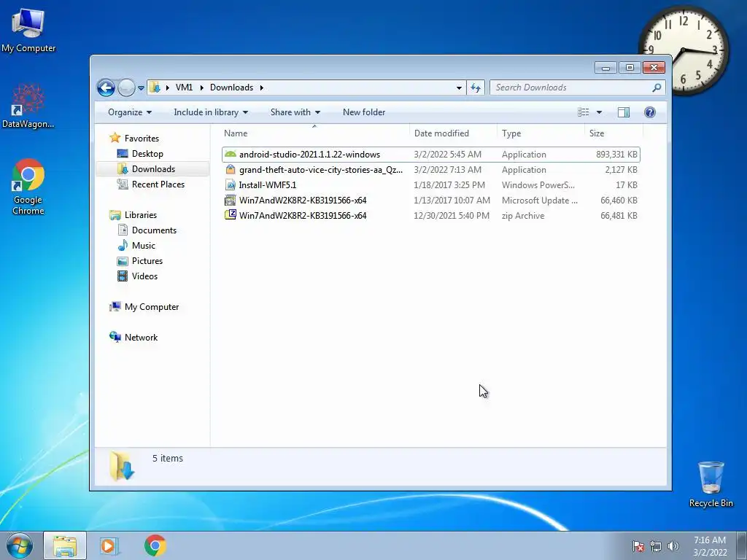Click Windows Explorer taskbar button
Viewport: 747px width, 560px height.
coord(65,545)
